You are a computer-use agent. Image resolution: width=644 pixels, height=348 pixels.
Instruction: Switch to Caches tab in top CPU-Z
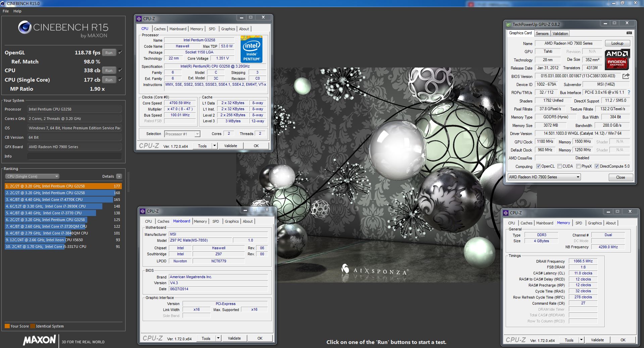tap(159, 29)
